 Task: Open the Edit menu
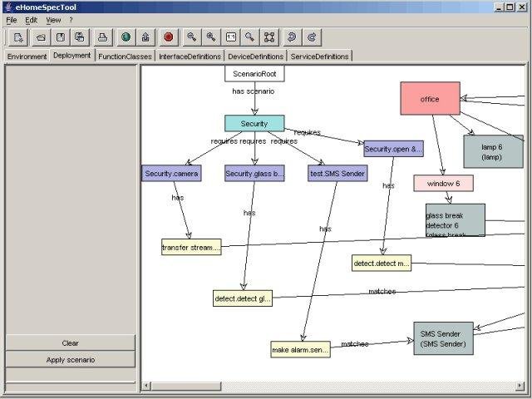click(x=31, y=20)
